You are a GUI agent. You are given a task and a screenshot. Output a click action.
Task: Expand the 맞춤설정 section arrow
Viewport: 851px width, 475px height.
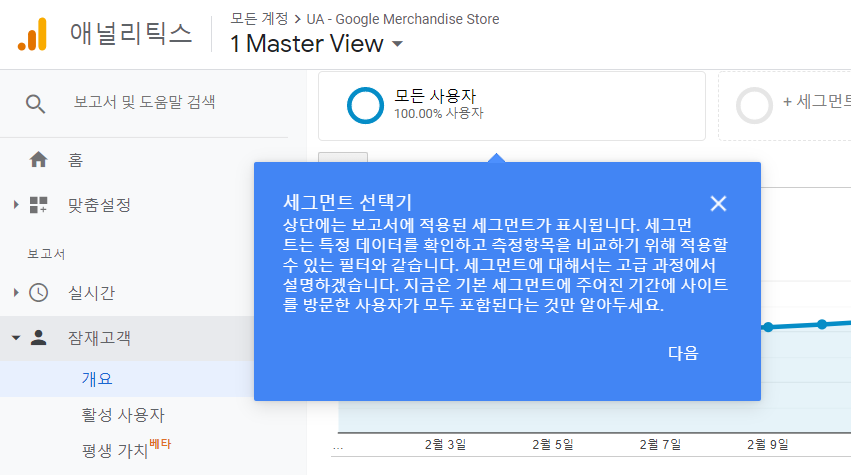point(16,205)
